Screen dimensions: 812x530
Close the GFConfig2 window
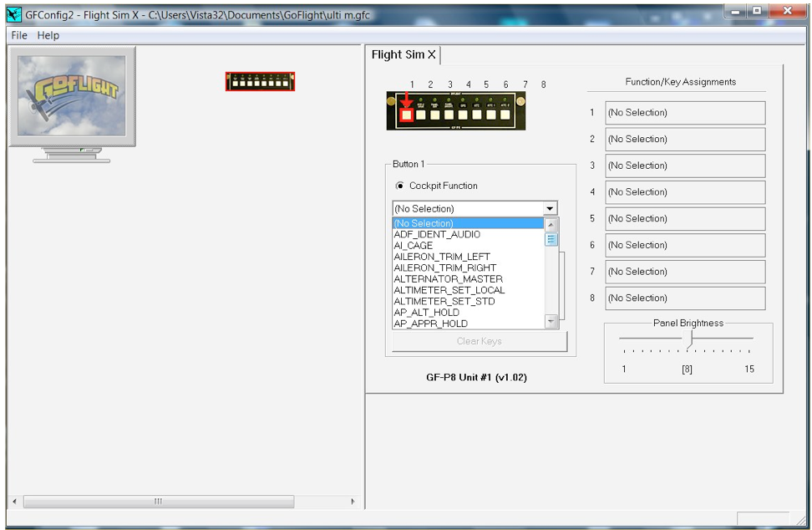pyautogui.click(x=787, y=12)
